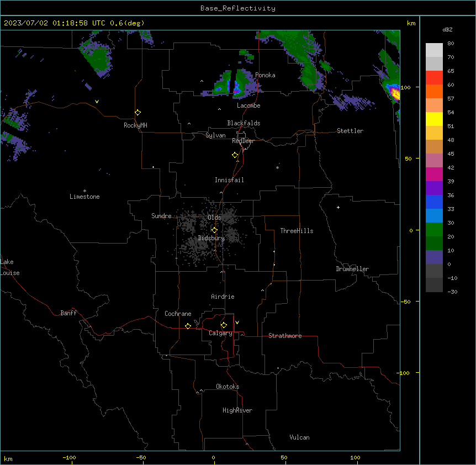Click the Ponoka label

(265, 75)
